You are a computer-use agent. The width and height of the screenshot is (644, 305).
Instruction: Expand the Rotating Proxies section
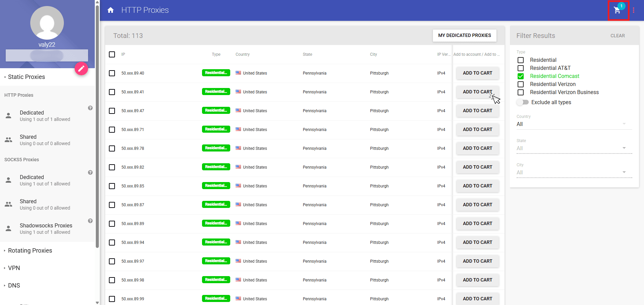click(x=30, y=251)
